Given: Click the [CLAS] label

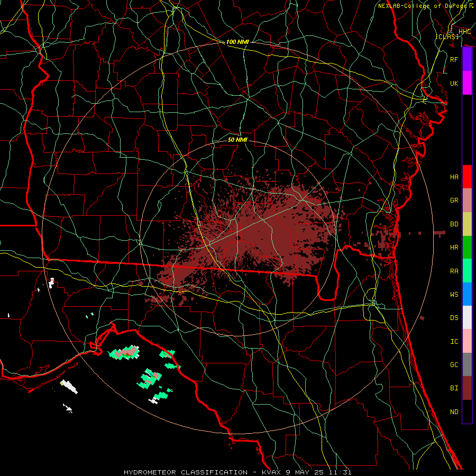Looking at the screenshot, I should point(447,36).
